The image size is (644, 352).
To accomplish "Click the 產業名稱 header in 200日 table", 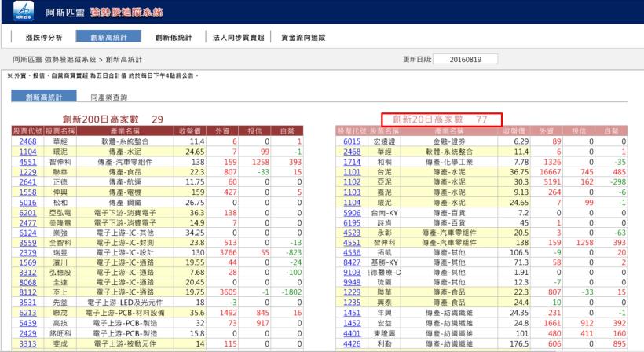I will [125, 131].
